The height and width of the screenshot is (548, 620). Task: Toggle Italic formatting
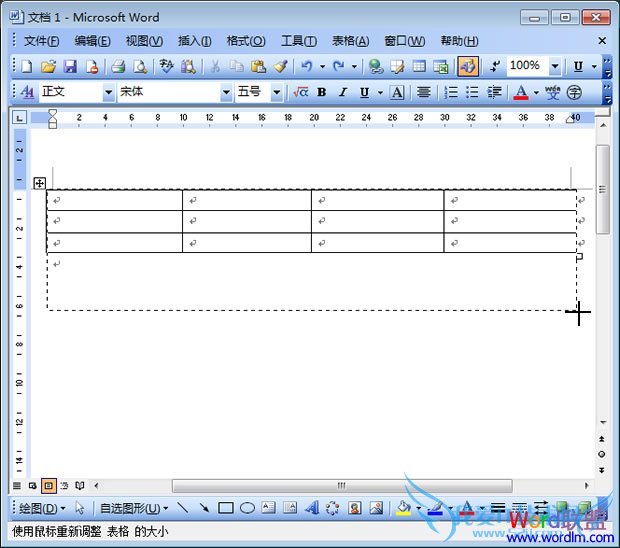[x=343, y=93]
